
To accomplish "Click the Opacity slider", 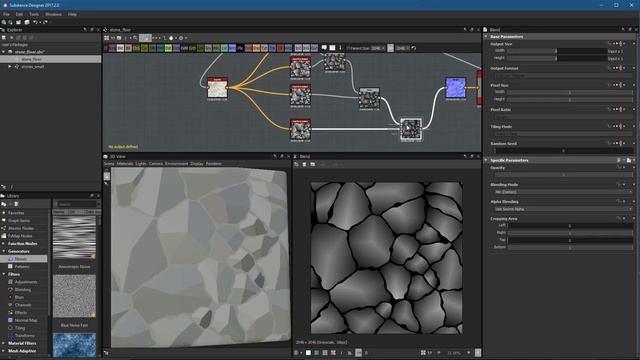I will (563, 175).
